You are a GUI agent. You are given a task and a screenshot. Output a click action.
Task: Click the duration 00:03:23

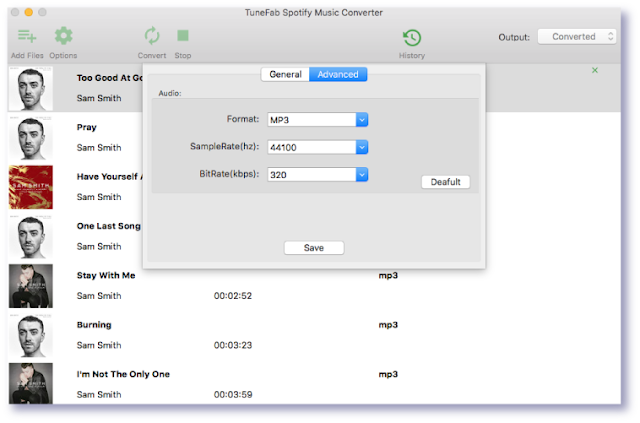pos(233,345)
